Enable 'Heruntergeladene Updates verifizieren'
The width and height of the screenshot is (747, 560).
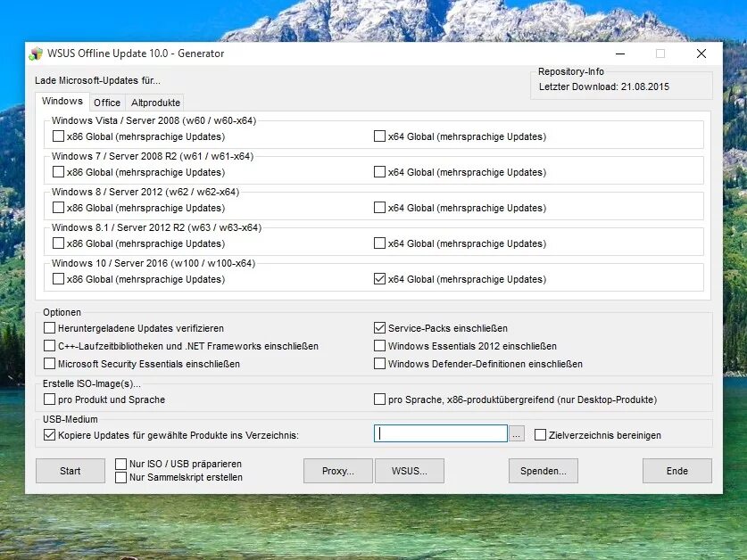click(x=50, y=328)
